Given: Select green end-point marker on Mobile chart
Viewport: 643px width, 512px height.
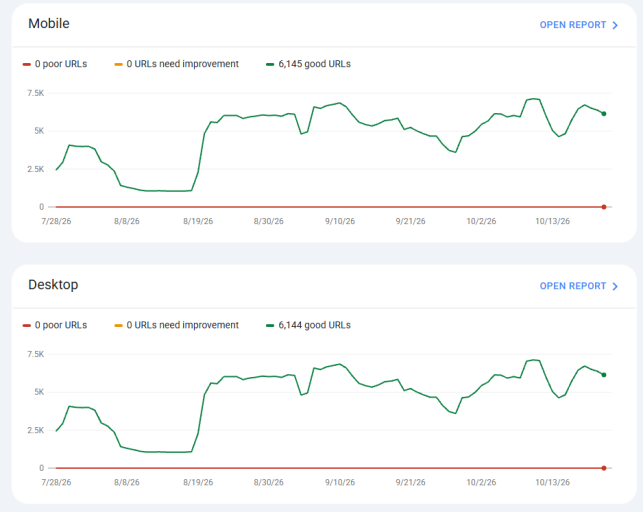Looking at the screenshot, I should coord(604,114).
